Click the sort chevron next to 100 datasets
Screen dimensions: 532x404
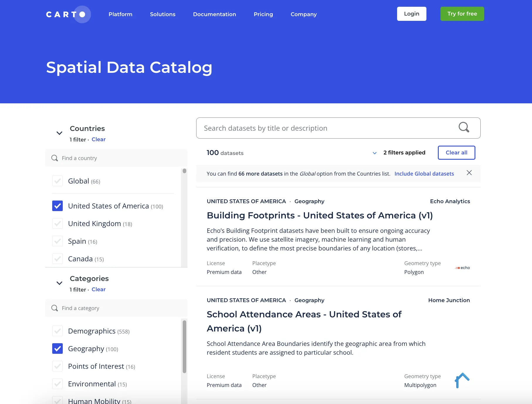tap(375, 153)
